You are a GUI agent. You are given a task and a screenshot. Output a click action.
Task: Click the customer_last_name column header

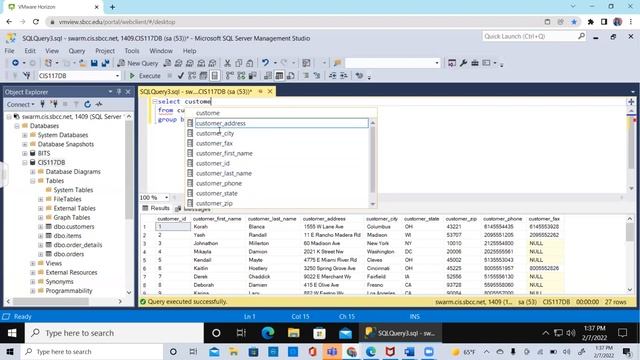click(x=272, y=219)
